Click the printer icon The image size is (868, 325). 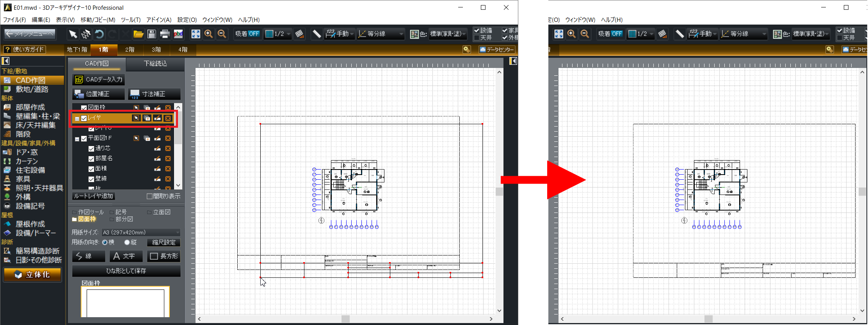click(165, 34)
